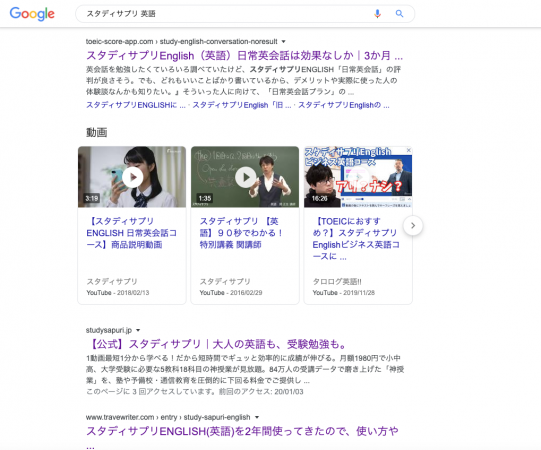Open スタディサプリEnglish 日常英会話は効果なしか result

coord(244,56)
